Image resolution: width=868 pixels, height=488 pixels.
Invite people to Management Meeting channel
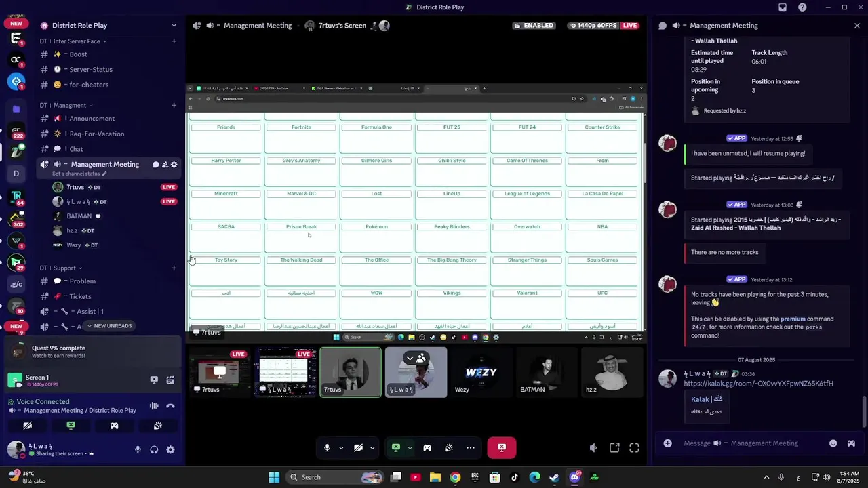coord(165,165)
